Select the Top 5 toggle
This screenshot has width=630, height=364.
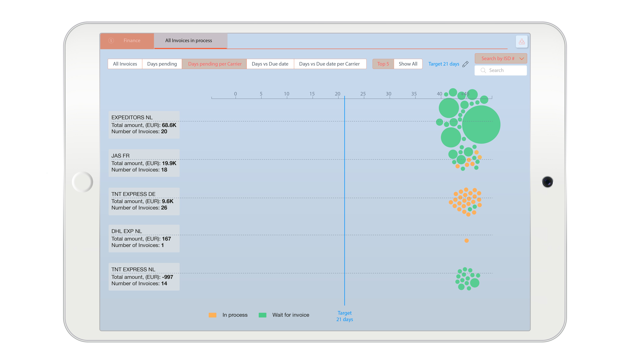click(383, 64)
